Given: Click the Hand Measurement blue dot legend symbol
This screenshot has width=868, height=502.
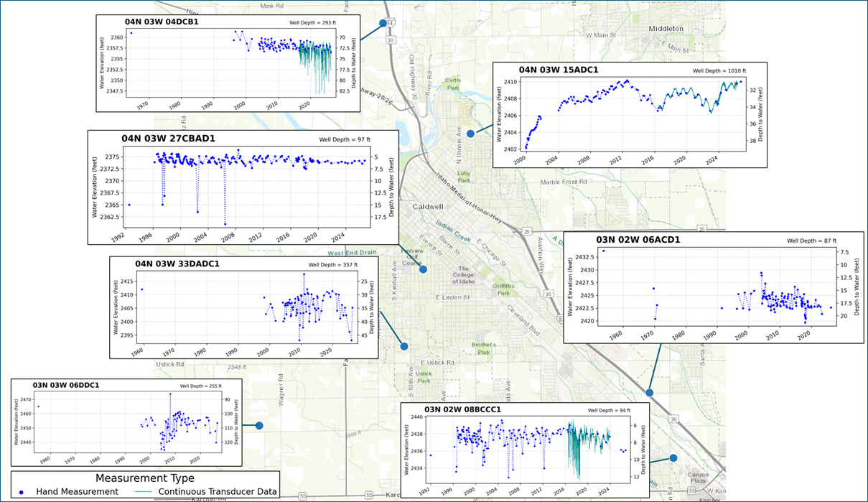Looking at the screenshot, I should click(22, 492).
